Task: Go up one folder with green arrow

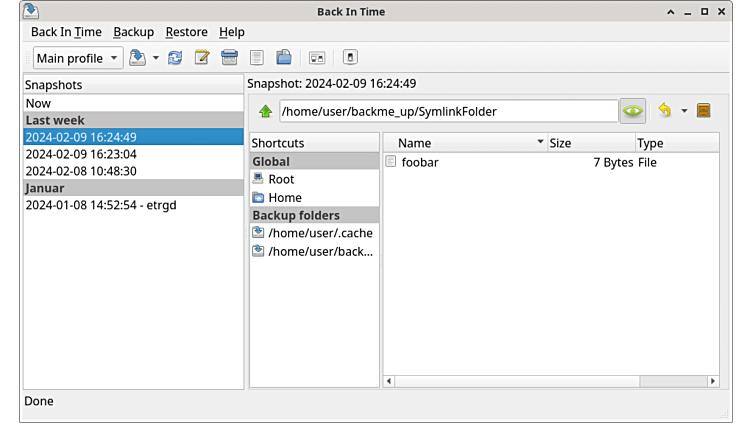Action: coord(265,111)
